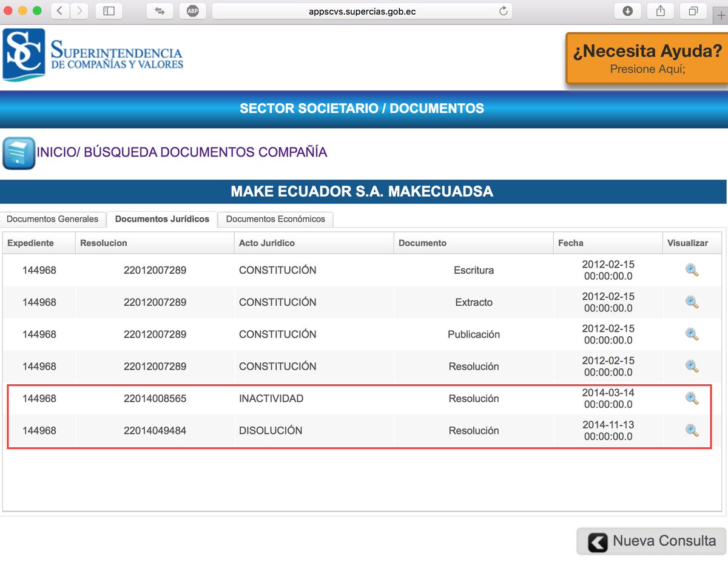This screenshot has height=565, width=728.
Task: Click the Extracto document cell
Action: (474, 302)
